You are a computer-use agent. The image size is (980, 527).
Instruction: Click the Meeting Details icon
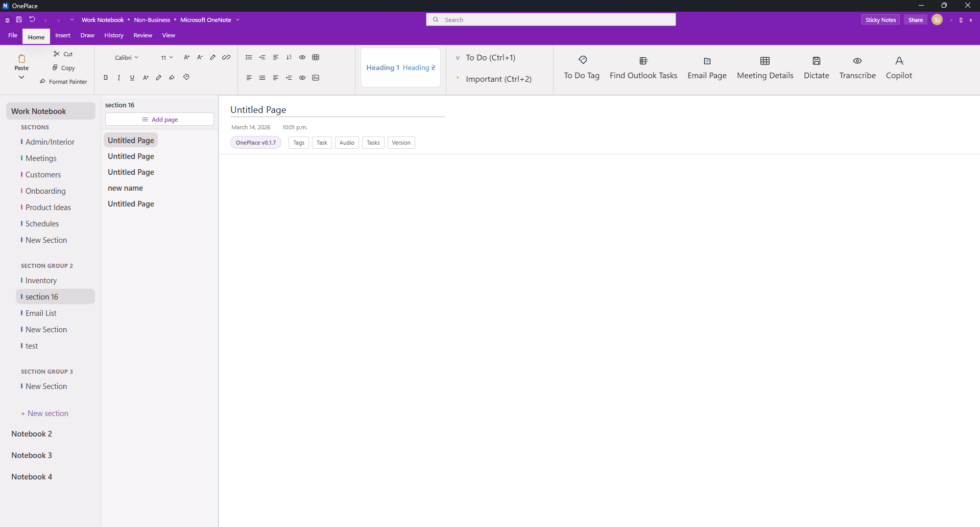(x=764, y=61)
